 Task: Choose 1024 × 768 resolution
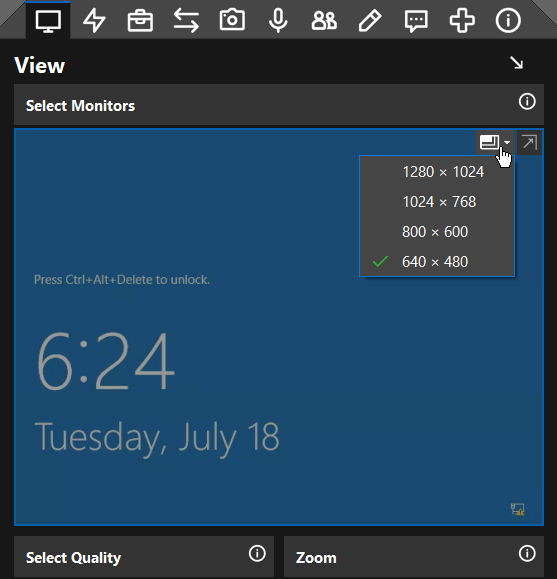click(x=437, y=202)
